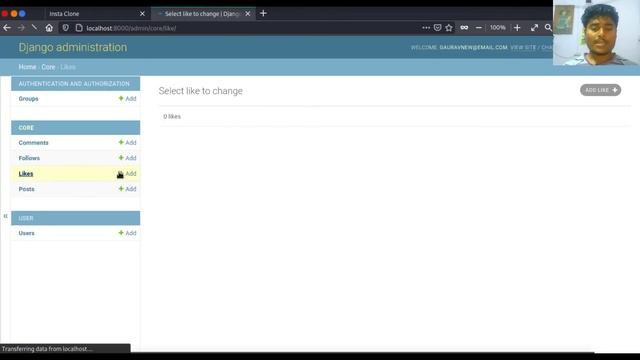Bookmark this page with the star

[x=449, y=28]
